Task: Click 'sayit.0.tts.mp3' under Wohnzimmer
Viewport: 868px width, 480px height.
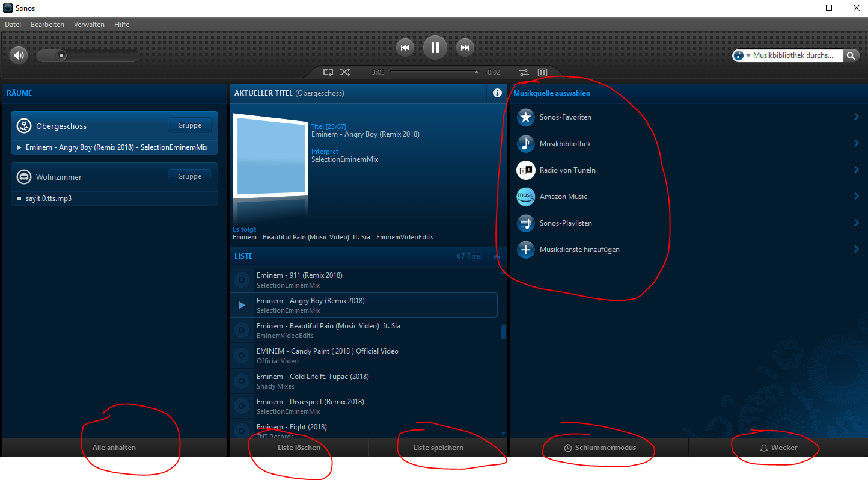Action: pos(49,198)
